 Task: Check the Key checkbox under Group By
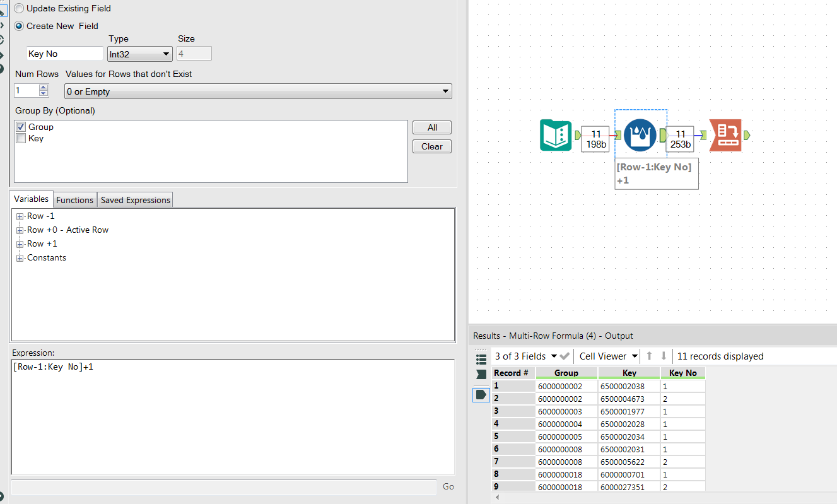pyautogui.click(x=20, y=138)
